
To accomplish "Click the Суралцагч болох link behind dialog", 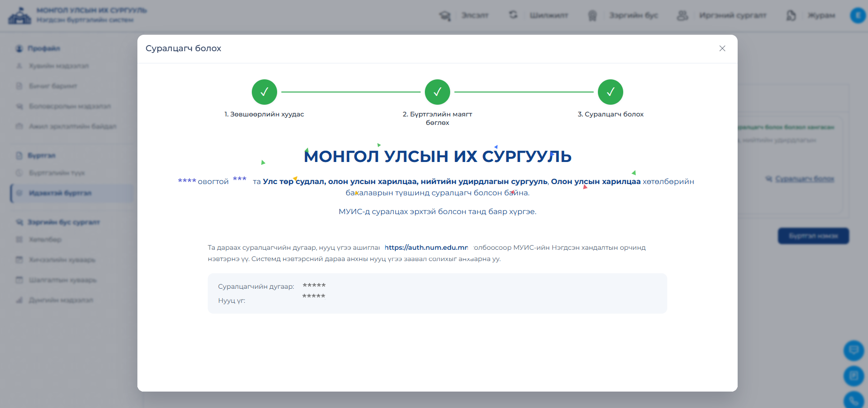I will pos(805,179).
